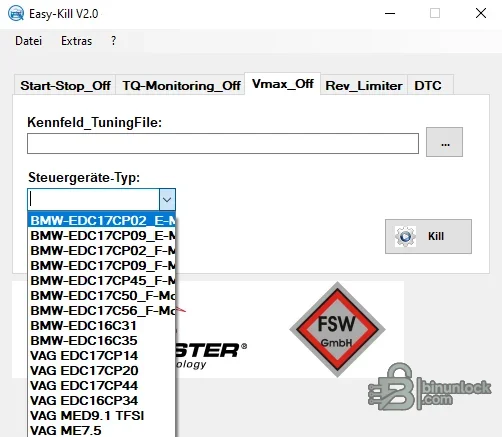
Task: Switch to the Start-Stop_Off tab
Action: pyautogui.click(x=65, y=86)
